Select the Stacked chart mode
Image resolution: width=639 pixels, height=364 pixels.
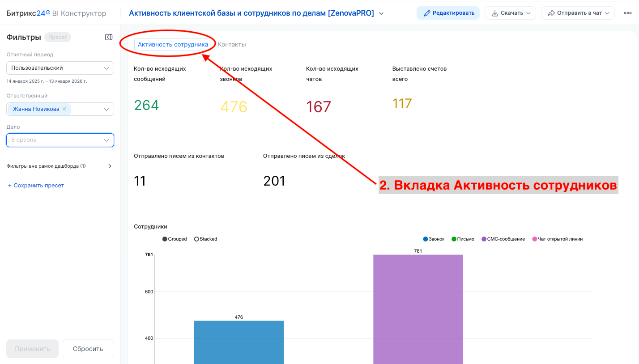(205, 239)
